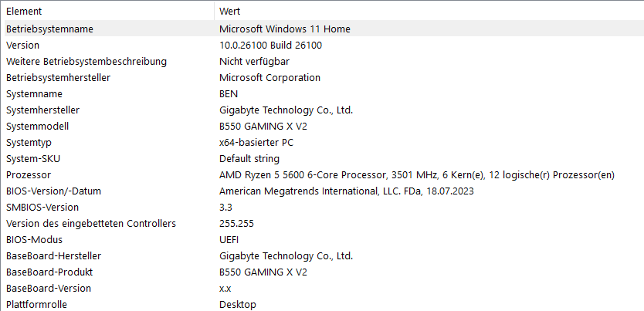Click the BIOS-Modus entry
This screenshot has height=311, width=644.
coord(34,239)
